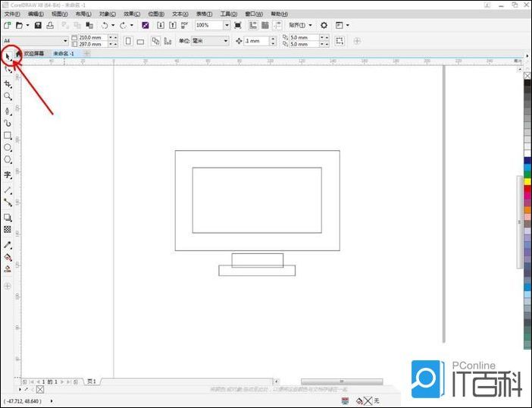Open the 文件(F) menu
532x408 pixels.
click(x=12, y=14)
